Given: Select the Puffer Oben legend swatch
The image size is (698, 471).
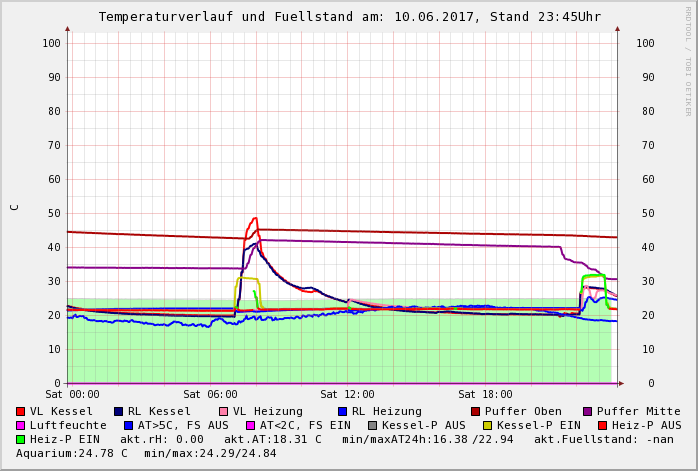Looking at the screenshot, I should pos(475,412).
